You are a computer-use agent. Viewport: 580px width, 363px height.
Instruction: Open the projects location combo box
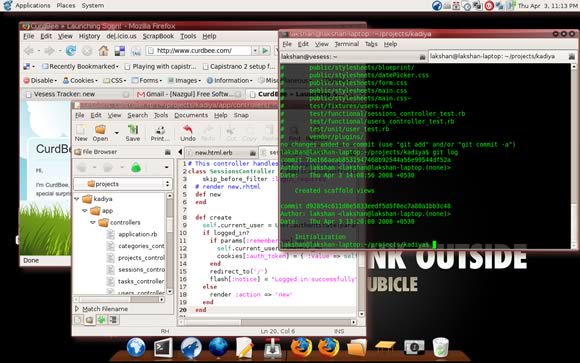click(x=123, y=184)
